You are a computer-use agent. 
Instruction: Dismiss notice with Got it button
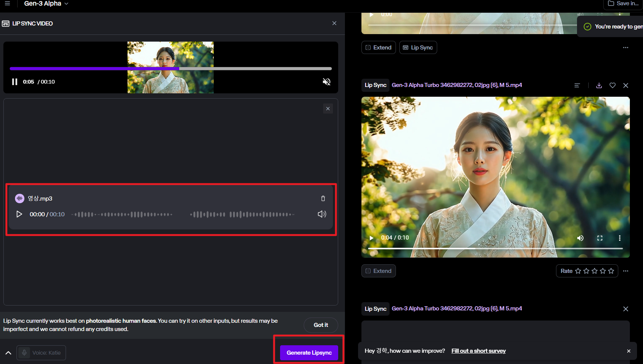[321, 325]
